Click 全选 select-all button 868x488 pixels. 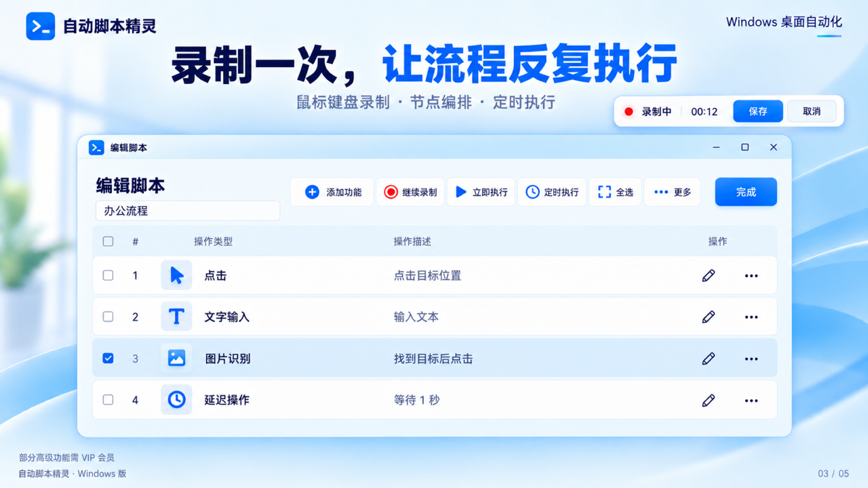(615, 192)
